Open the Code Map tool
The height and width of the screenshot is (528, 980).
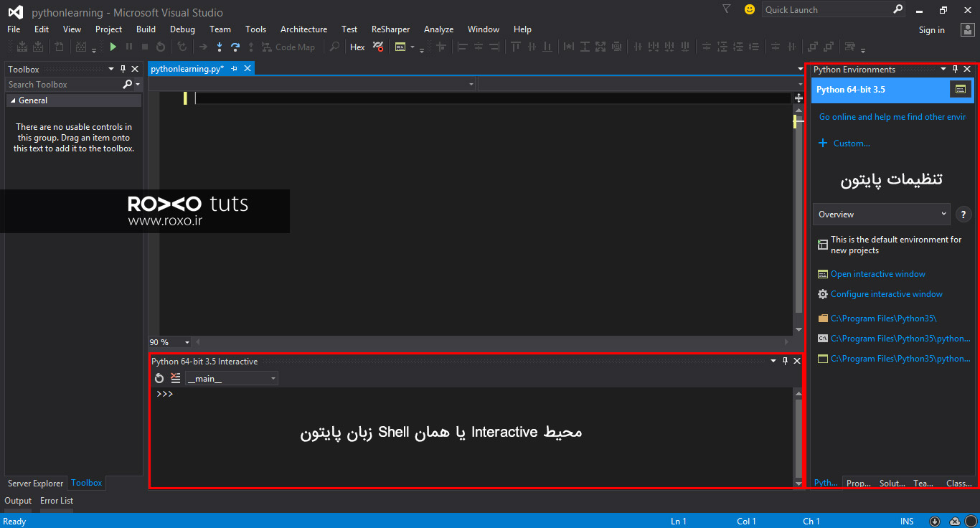pos(289,47)
